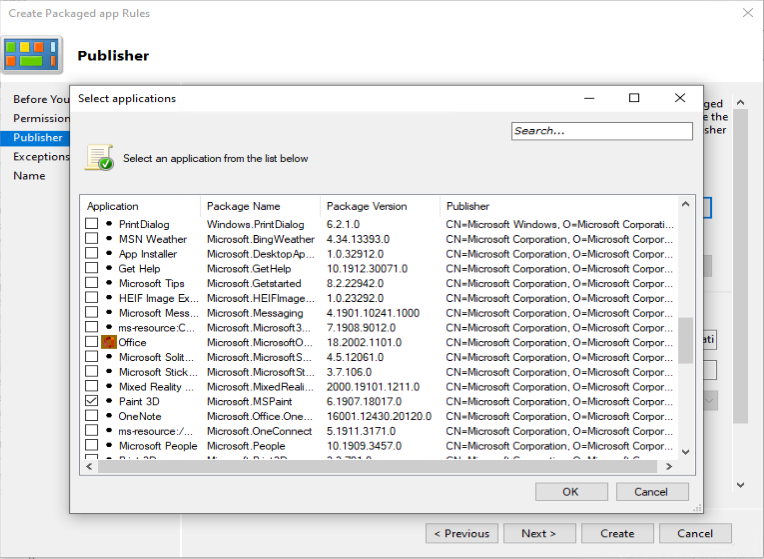Screen dimensions: 764x559
Task: Tick the App Installer checkbox
Action: pos(92,253)
